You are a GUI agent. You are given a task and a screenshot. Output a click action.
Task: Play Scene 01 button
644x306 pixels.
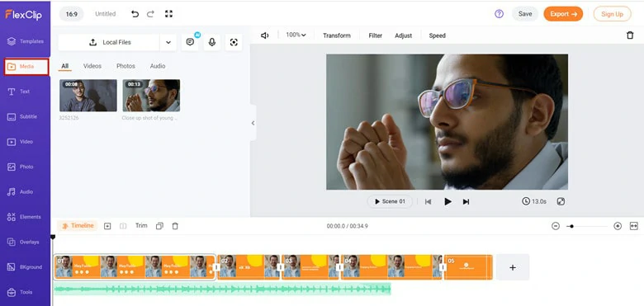[390, 201]
